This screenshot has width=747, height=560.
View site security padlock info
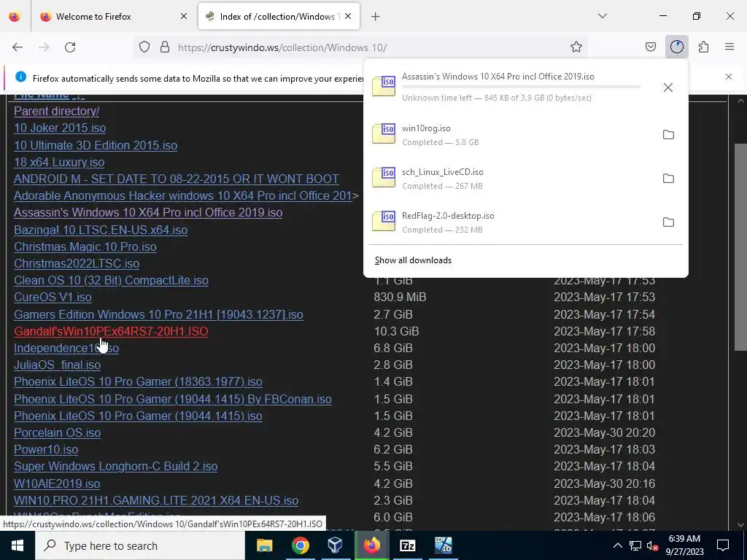165,47
